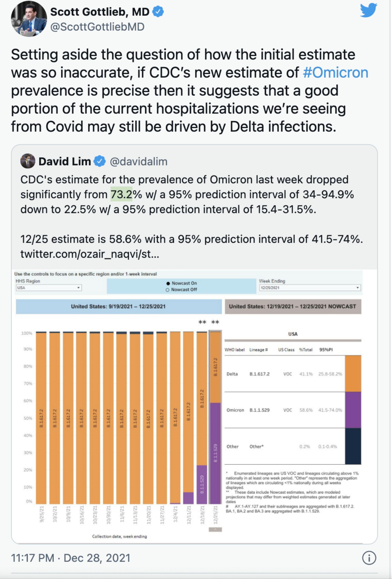
Task: Click the purple Omicron color swatch
Action: [x=353, y=410]
